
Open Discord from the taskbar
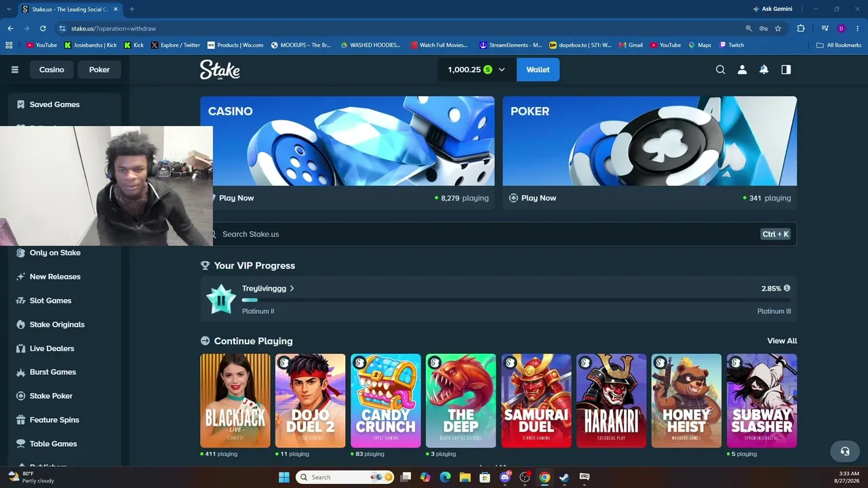click(505, 477)
